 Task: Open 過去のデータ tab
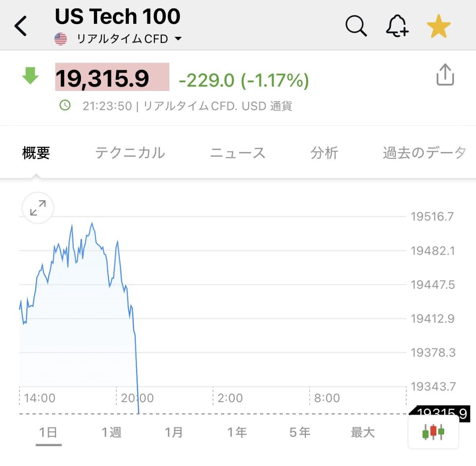tap(424, 153)
